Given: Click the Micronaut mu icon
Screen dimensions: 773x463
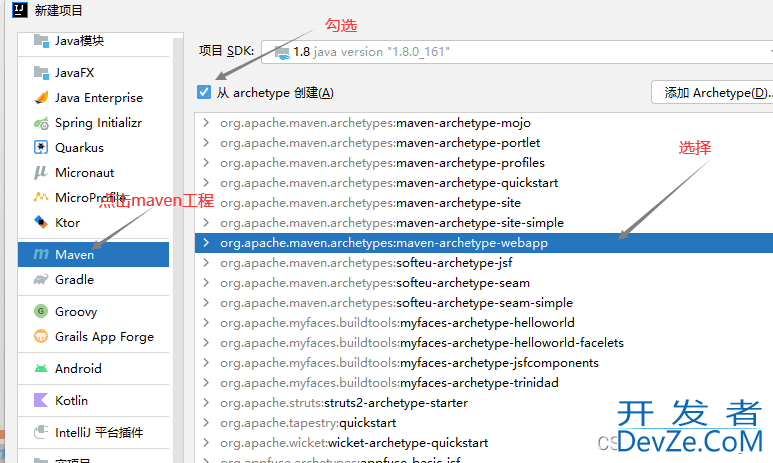Looking at the screenshot, I should click(41, 173).
